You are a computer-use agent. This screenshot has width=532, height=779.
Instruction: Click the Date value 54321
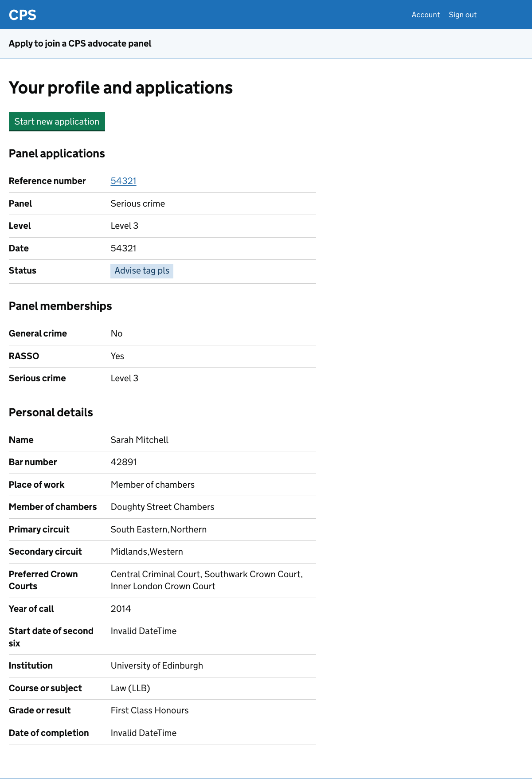(x=124, y=248)
